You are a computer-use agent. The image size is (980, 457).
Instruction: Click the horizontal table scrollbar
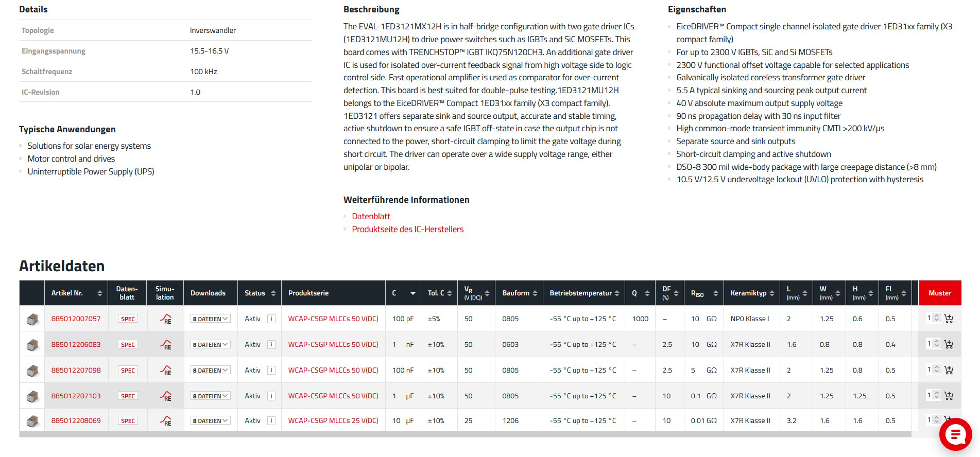point(463,434)
